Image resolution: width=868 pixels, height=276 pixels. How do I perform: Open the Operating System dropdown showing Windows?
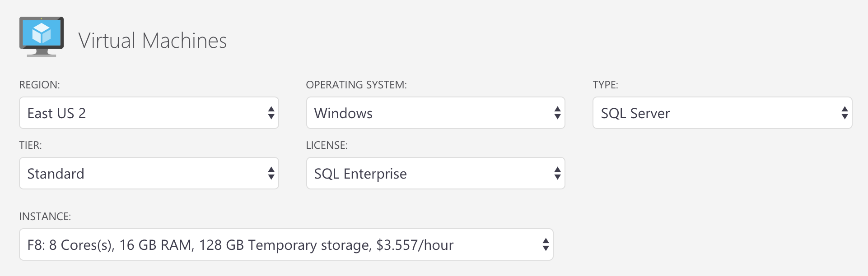436,113
